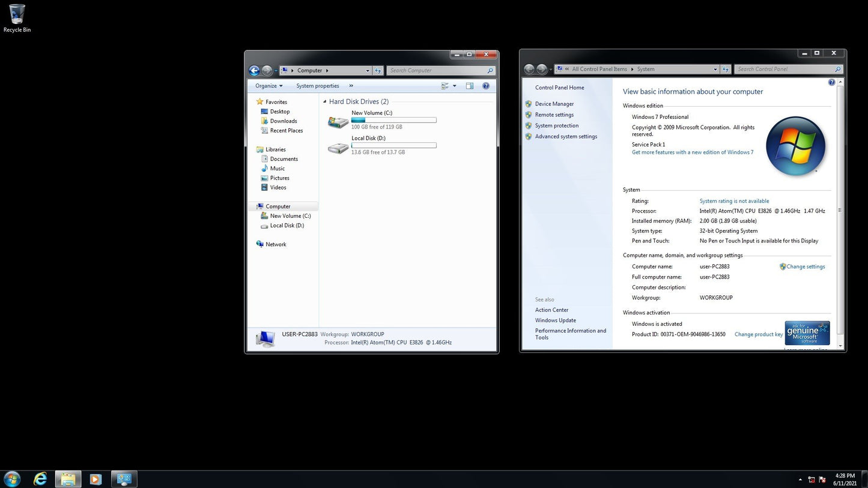Select Local Disk (D:) in navigation tree
868x488 pixels.
coord(287,226)
